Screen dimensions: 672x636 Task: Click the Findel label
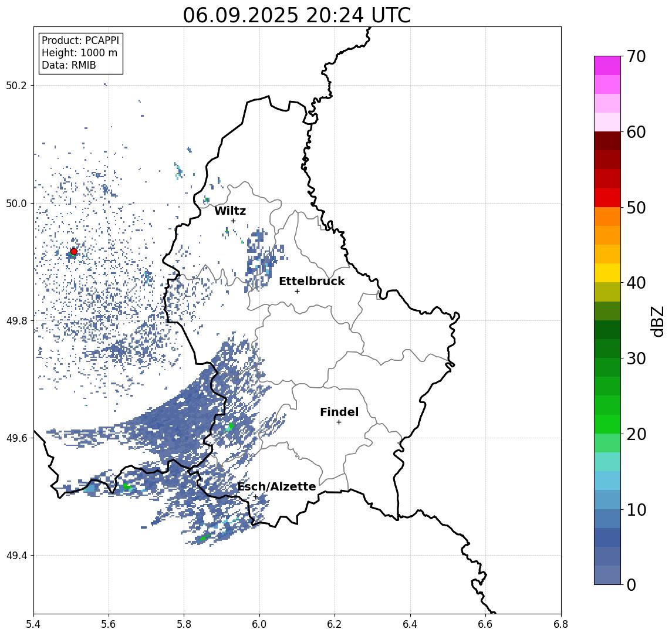click(x=339, y=412)
